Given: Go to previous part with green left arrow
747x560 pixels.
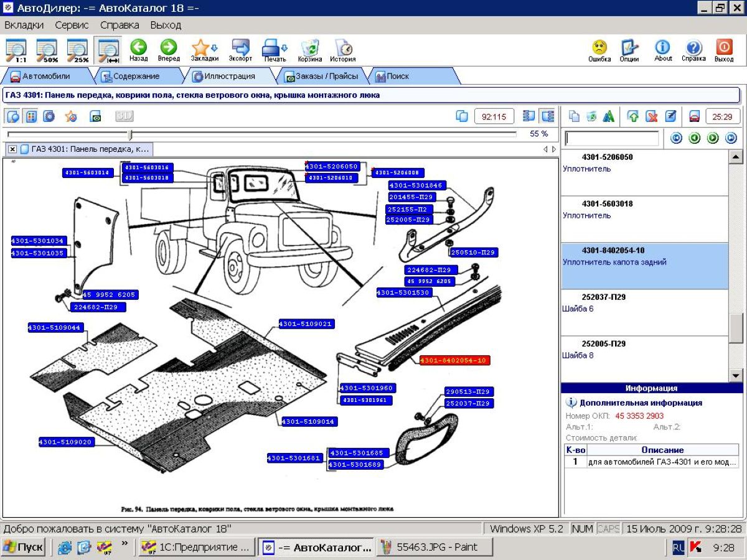Looking at the screenshot, I should 695,138.
